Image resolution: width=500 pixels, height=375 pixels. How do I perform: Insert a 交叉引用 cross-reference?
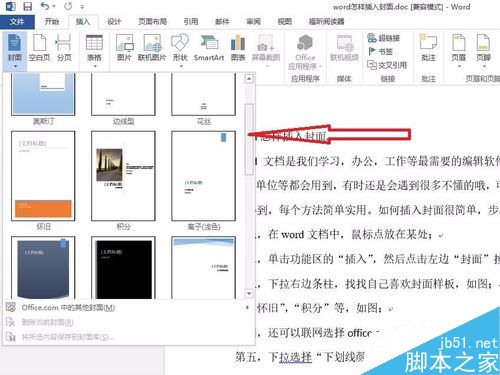(x=387, y=65)
